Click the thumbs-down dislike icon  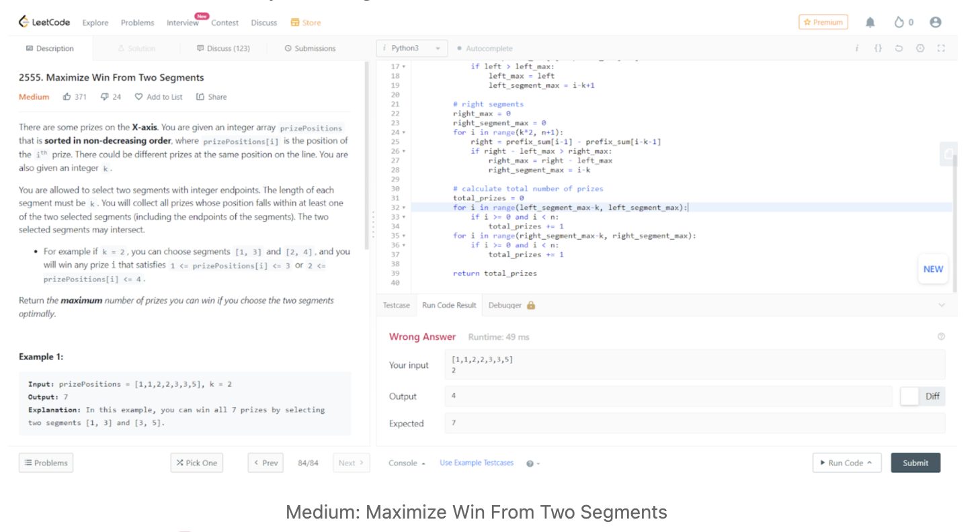click(x=104, y=97)
